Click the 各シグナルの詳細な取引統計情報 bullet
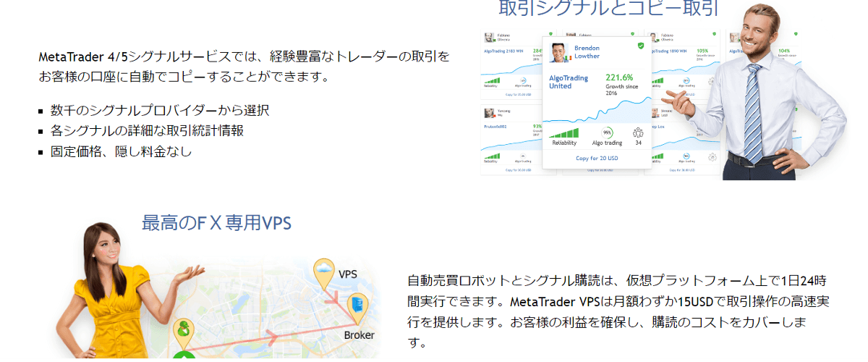This screenshot has height=362, width=868. coord(147,131)
